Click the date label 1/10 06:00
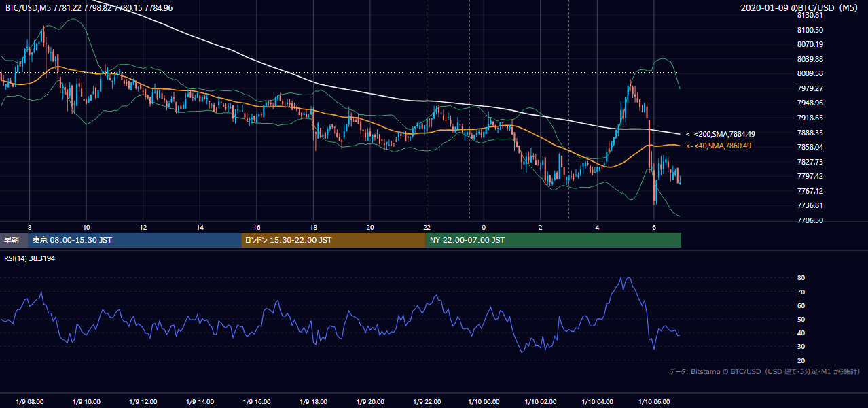868x408 pixels. point(653,401)
